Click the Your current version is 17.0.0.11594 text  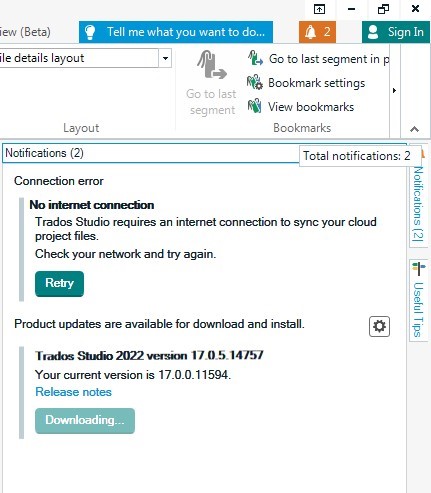tap(133, 375)
